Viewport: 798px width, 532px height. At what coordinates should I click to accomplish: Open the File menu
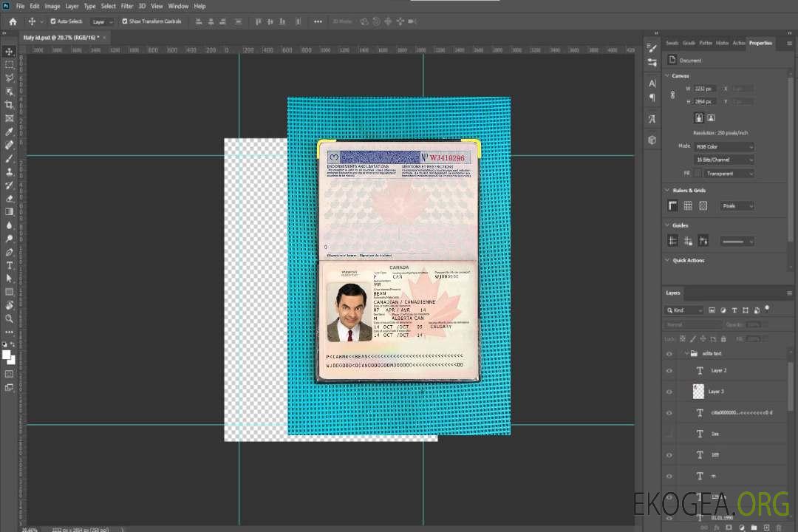[21, 6]
